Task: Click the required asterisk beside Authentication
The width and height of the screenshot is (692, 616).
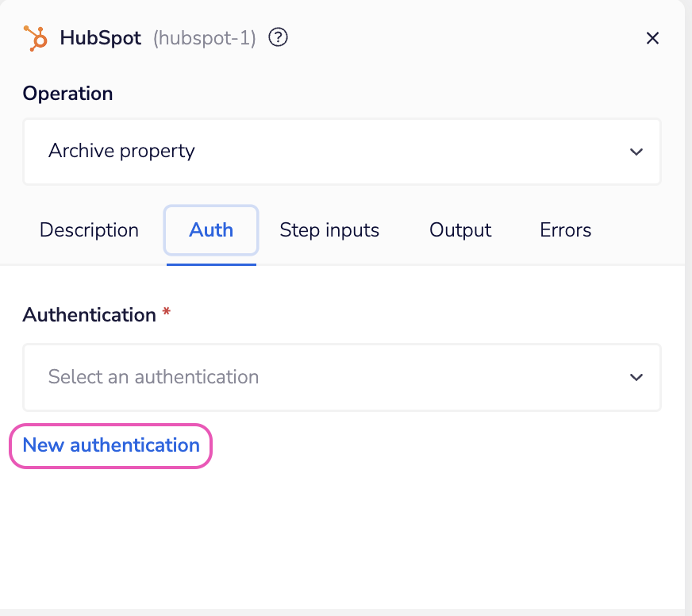Action: (166, 314)
